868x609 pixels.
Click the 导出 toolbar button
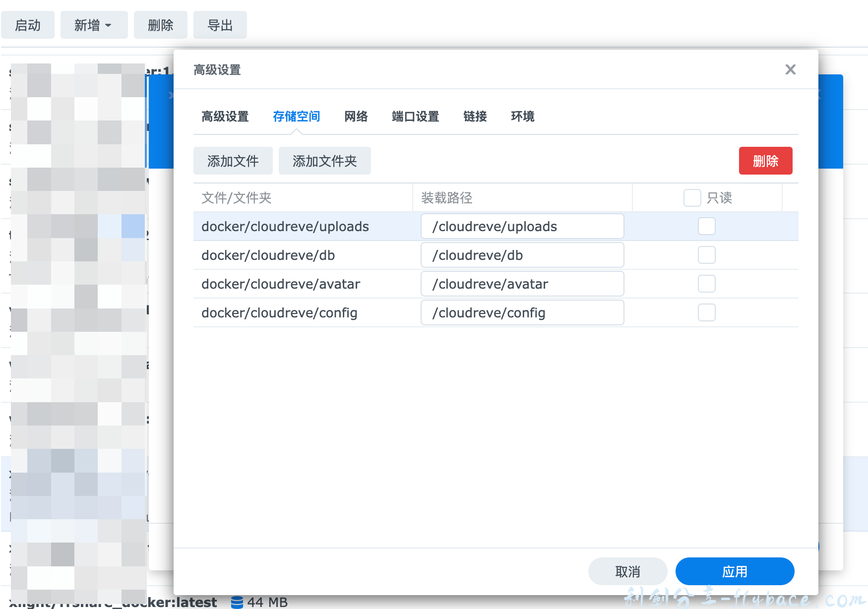tap(220, 25)
